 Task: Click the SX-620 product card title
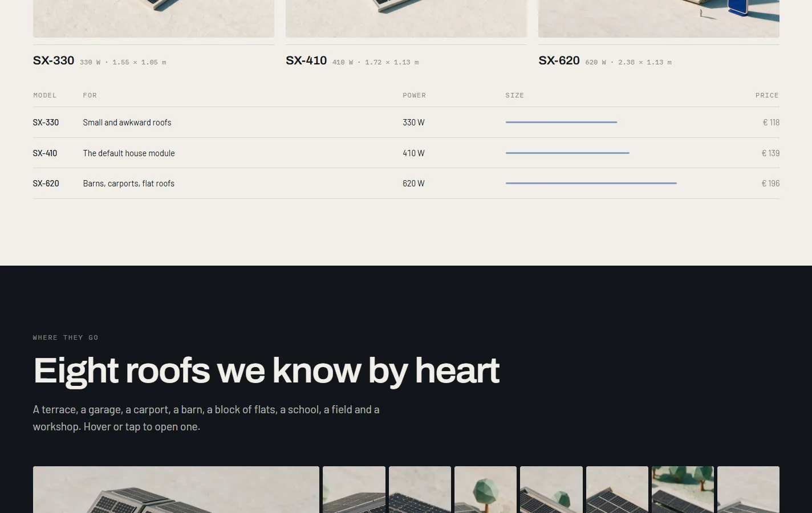559,60
